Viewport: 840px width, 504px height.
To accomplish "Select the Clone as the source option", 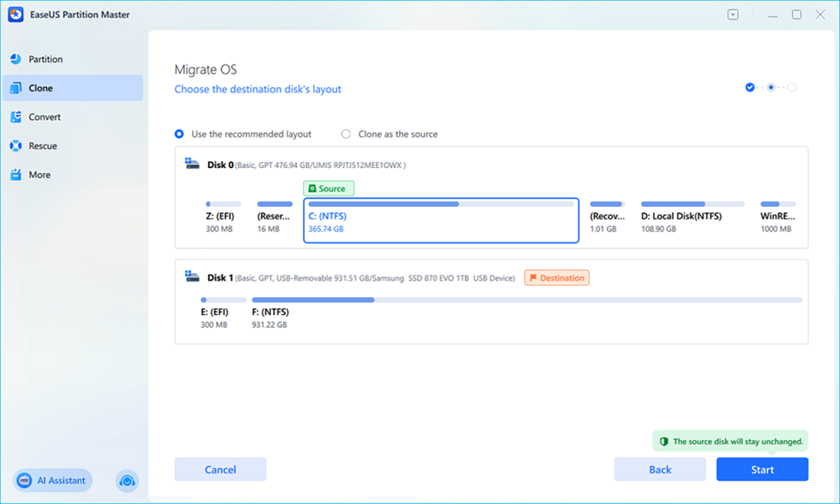I will [346, 134].
